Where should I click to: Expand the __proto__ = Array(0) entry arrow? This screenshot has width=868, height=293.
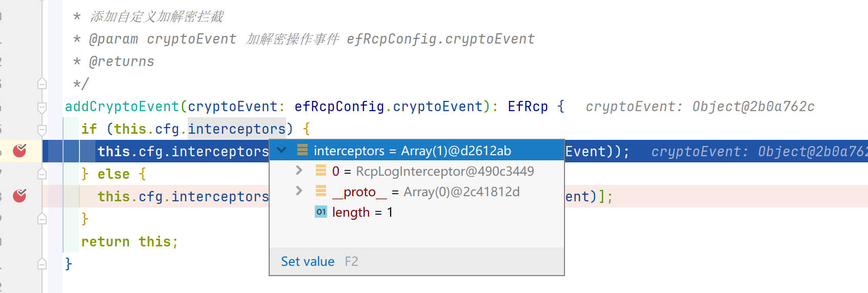[x=299, y=191]
